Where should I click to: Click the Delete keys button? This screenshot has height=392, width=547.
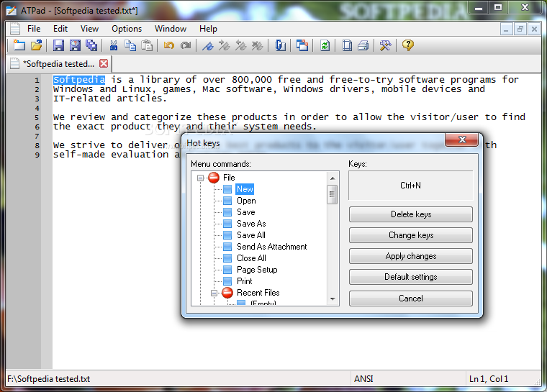tap(411, 214)
